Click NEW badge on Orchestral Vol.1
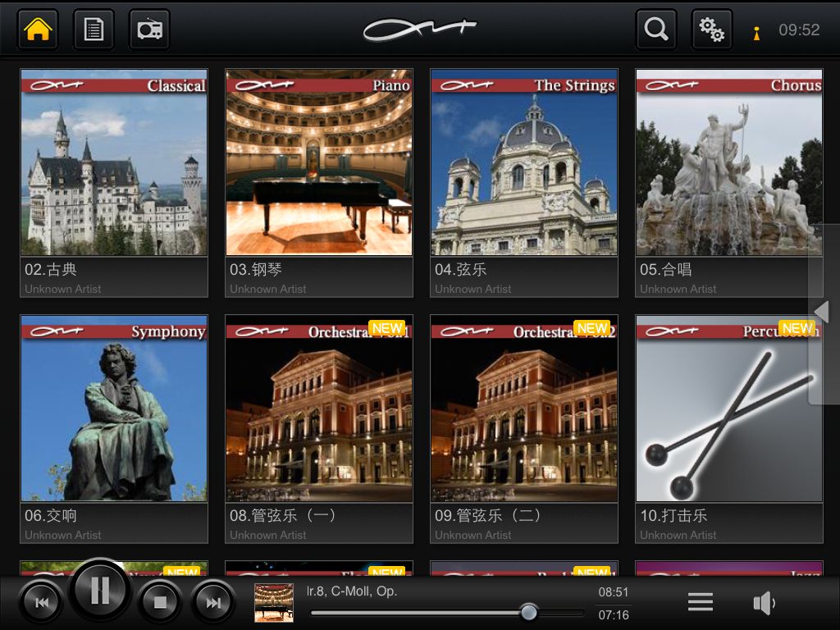The width and height of the screenshot is (840, 630). coord(387,328)
